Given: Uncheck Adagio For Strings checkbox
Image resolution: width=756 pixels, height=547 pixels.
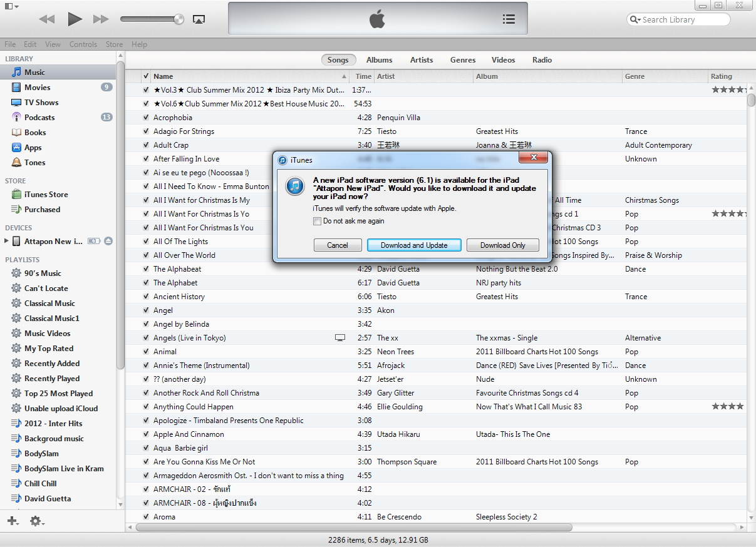Looking at the screenshot, I should click(x=146, y=131).
